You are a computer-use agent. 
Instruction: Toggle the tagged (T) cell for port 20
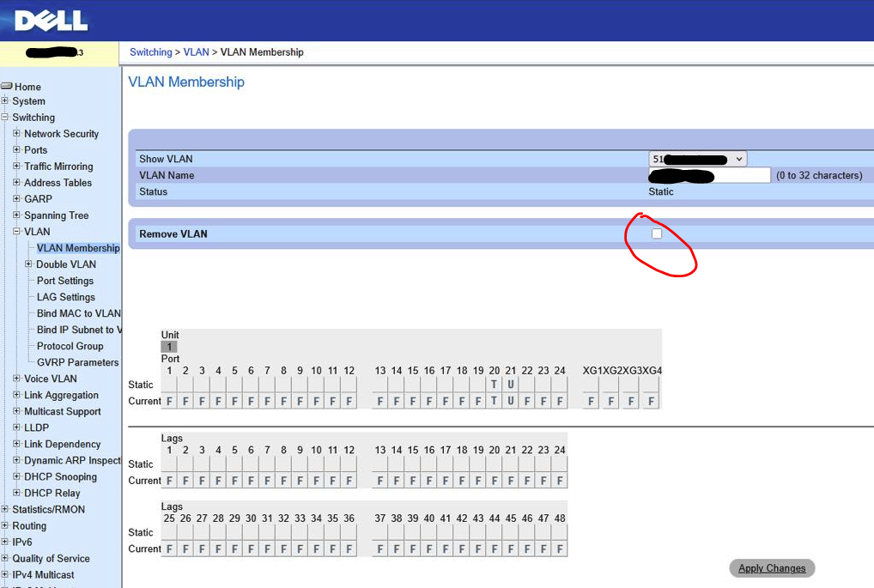click(494, 385)
